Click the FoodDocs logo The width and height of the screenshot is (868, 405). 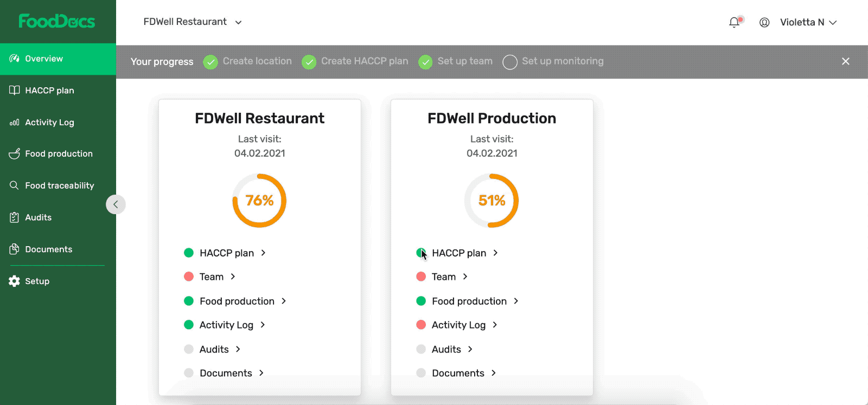57,21
